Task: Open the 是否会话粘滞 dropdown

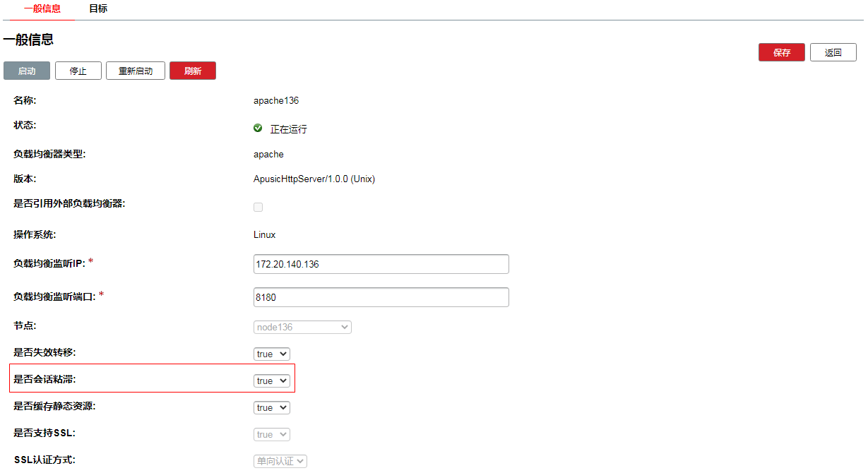Action: pos(272,381)
